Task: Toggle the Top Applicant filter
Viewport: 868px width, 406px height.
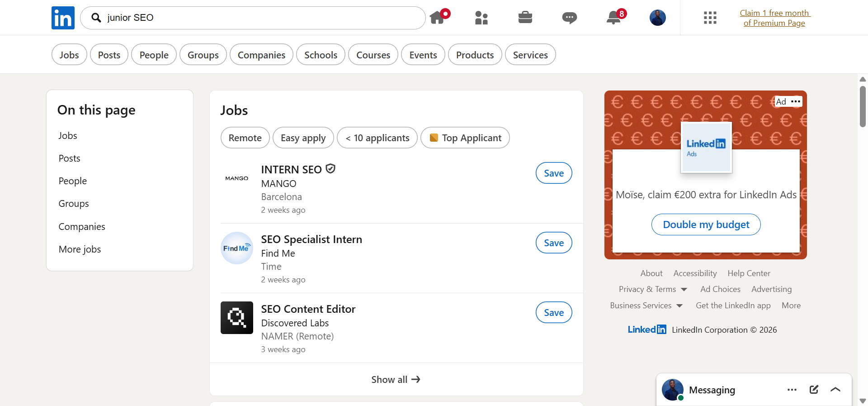Action: click(x=465, y=138)
